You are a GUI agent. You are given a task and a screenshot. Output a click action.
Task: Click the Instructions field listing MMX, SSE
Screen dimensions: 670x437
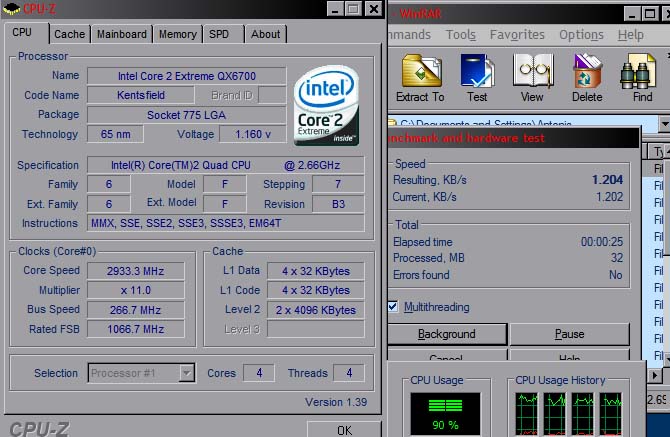pyautogui.click(x=226, y=223)
